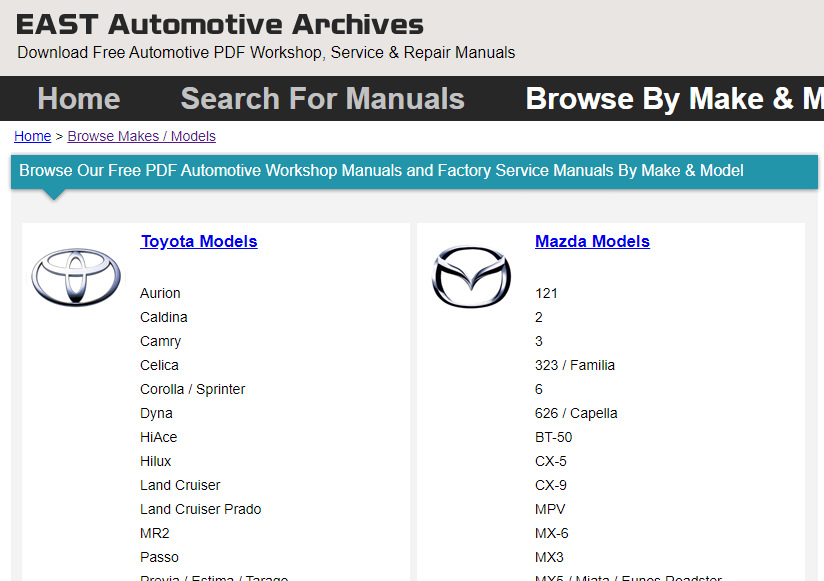Select CX-5 in Mazda list
Viewport: 824px width, 581px height.
pos(551,461)
